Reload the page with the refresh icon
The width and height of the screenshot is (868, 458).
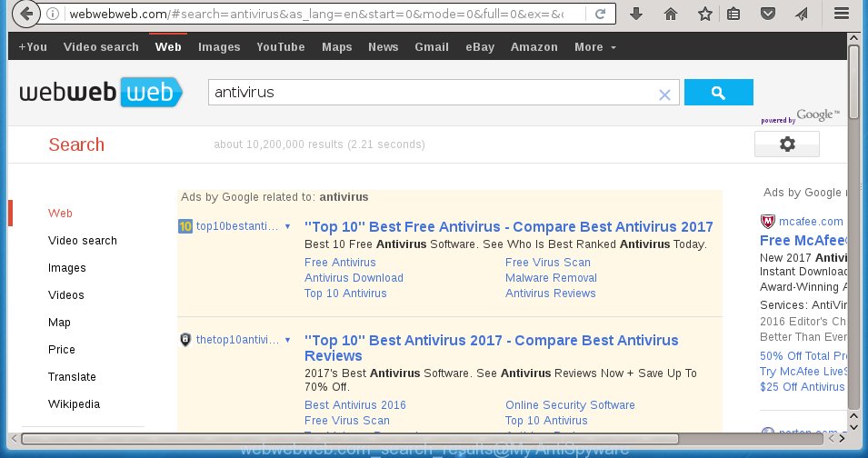pos(600,14)
